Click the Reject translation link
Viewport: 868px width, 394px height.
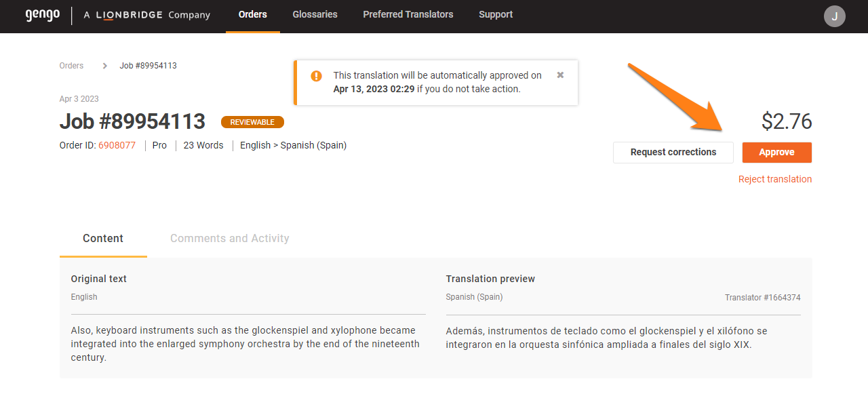coord(775,179)
